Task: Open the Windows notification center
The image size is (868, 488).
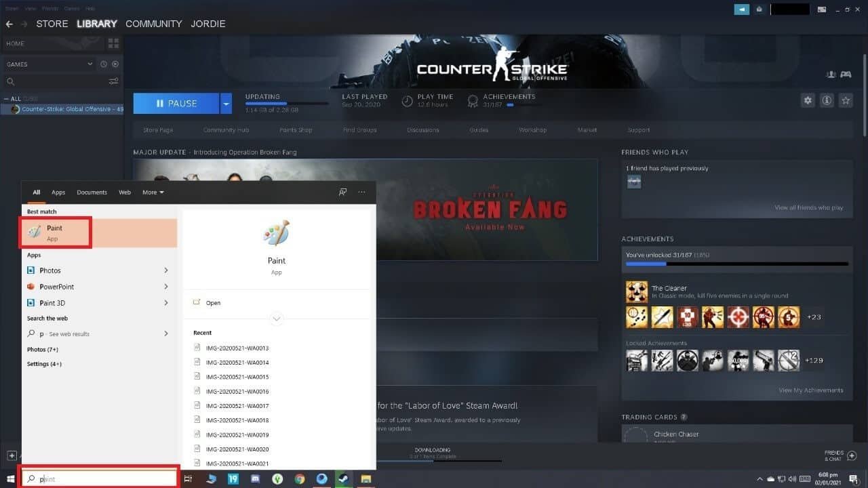Action: (854, 479)
